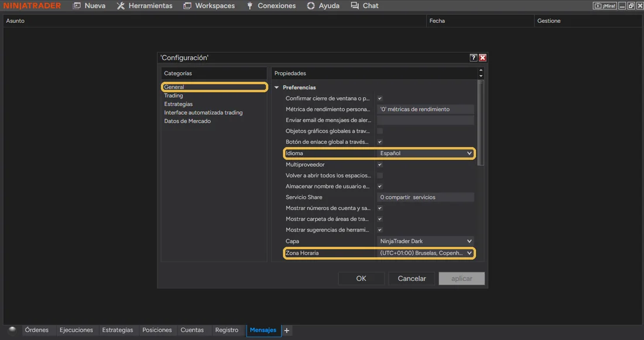This screenshot has height=340, width=644.
Task: Click the Cancelar button
Action: tap(412, 279)
